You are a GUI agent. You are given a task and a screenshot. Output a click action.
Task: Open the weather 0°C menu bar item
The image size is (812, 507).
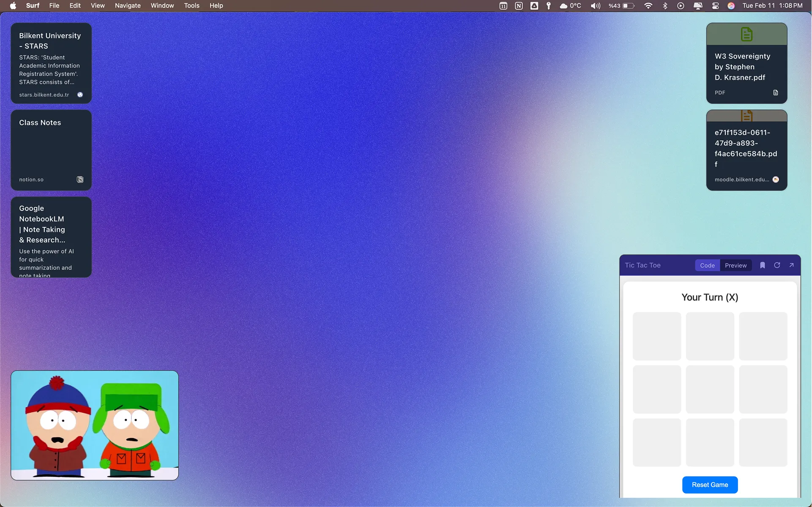pos(570,5)
